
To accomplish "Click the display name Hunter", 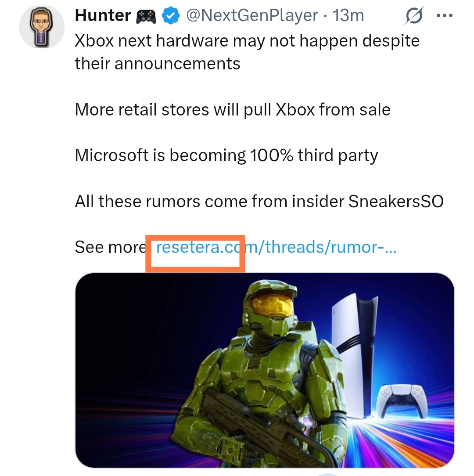I will pyautogui.click(x=103, y=16).
